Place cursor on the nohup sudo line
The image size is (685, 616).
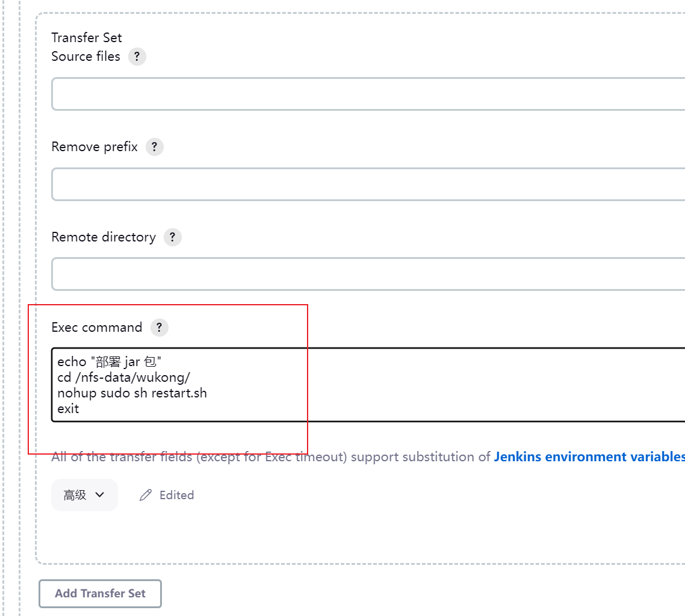(132, 393)
